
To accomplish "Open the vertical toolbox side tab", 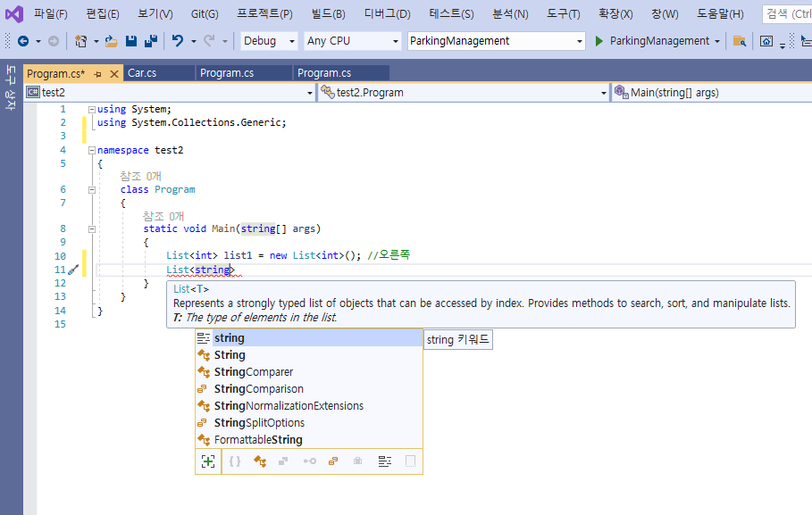I will [11, 88].
